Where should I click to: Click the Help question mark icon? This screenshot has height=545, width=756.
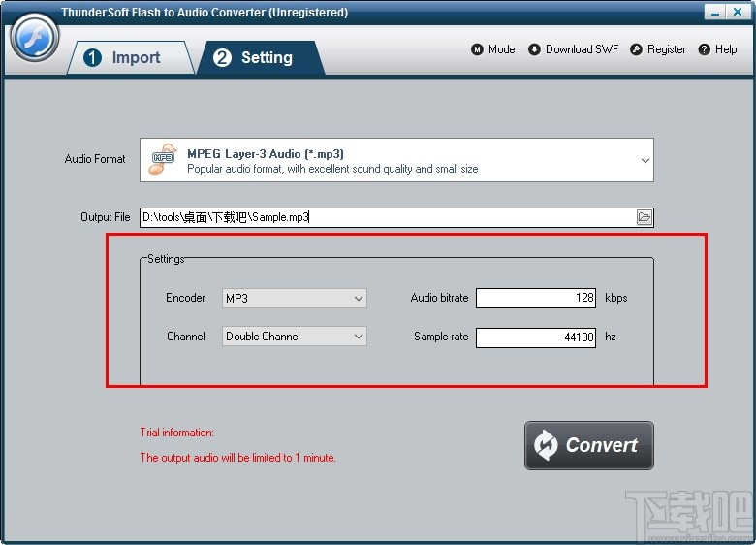(704, 49)
